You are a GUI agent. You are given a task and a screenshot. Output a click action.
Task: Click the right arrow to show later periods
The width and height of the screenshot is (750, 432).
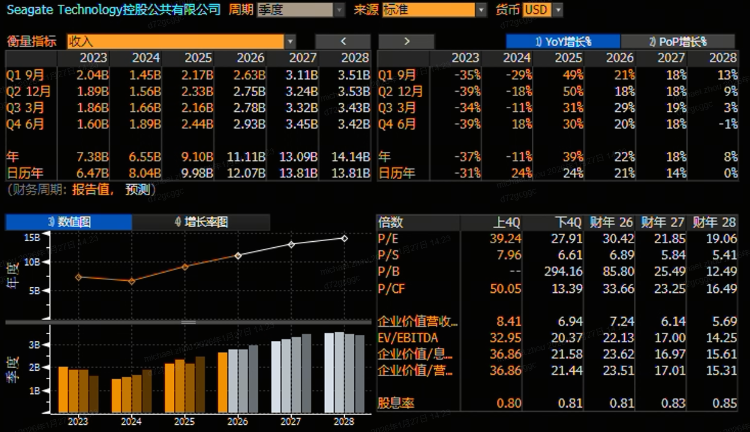pos(407,41)
